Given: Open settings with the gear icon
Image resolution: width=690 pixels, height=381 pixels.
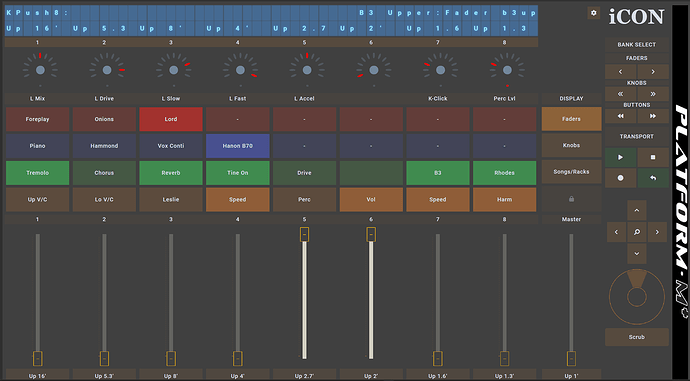Looking at the screenshot, I should [593, 13].
